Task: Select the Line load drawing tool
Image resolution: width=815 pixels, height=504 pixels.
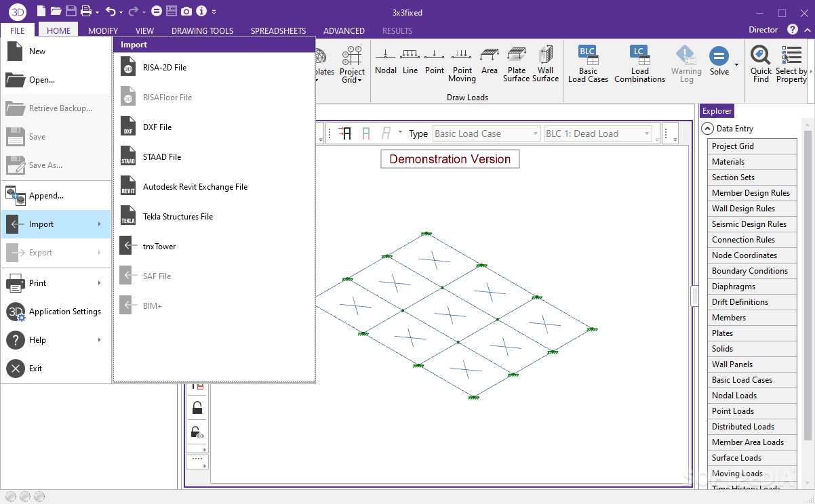Action: click(410, 62)
